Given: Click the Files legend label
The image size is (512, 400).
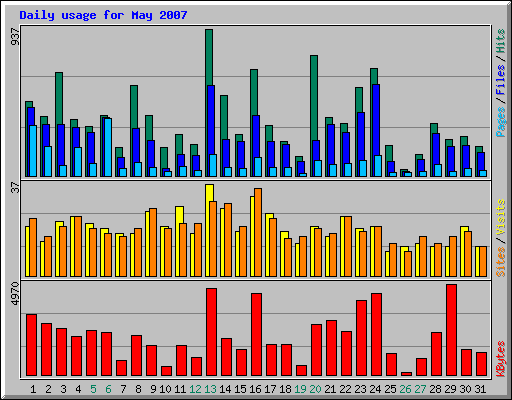Looking at the screenshot, I should pos(501,80).
